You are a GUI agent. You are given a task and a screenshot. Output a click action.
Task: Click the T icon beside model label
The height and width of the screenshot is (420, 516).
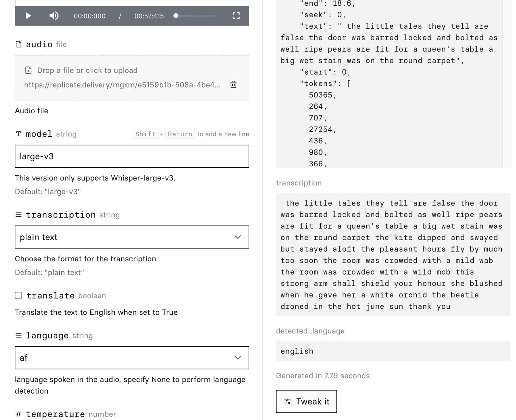[x=18, y=134]
